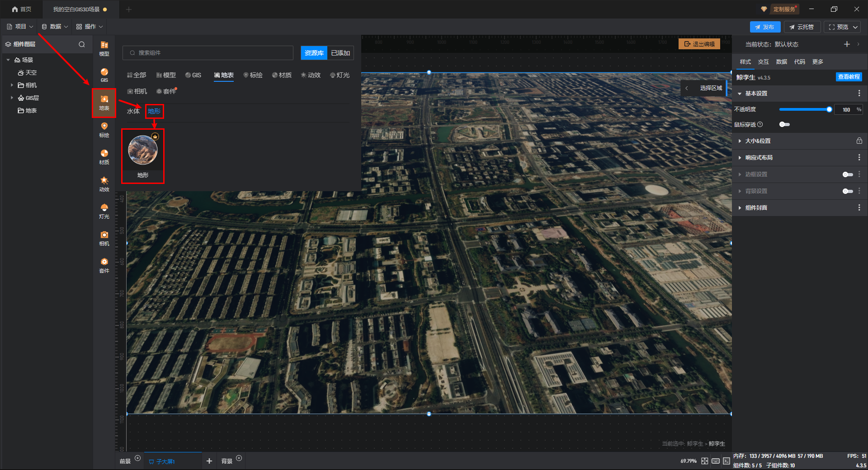868x470 pixels.
Task: Open the 套件 category in the sidebar
Action: [x=104, y=265]
